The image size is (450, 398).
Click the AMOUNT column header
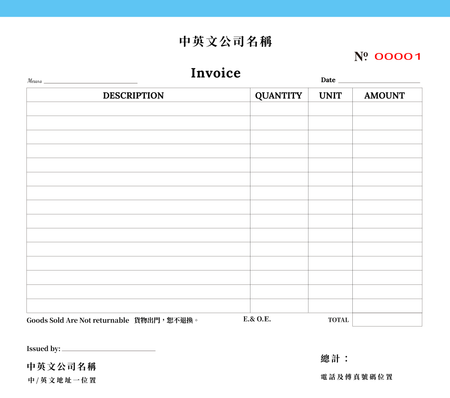tap(385, 96)
